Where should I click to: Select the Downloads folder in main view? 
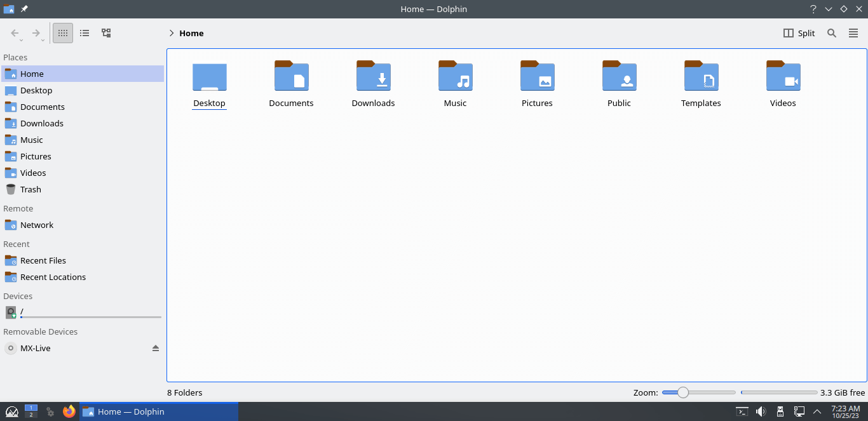coord(374,84)
